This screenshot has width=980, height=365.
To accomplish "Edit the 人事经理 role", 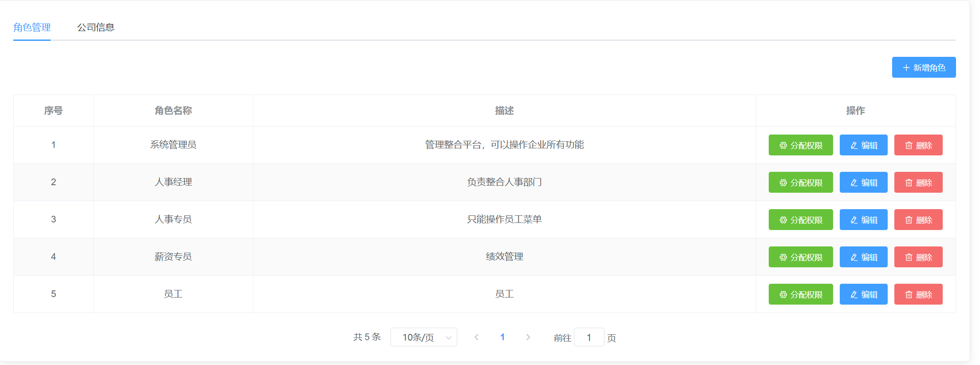I will [x=863, y=182].
